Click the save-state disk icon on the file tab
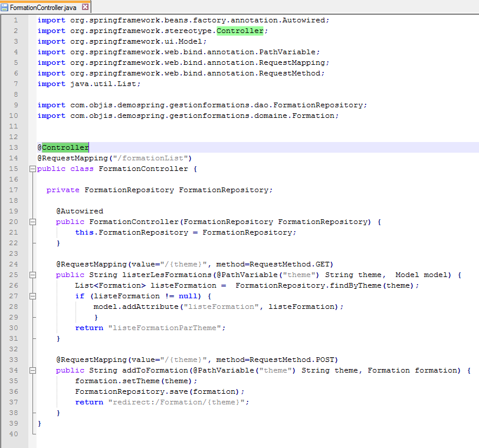The image size is (479, 448). pyautogui.click(x=5, y=7)
